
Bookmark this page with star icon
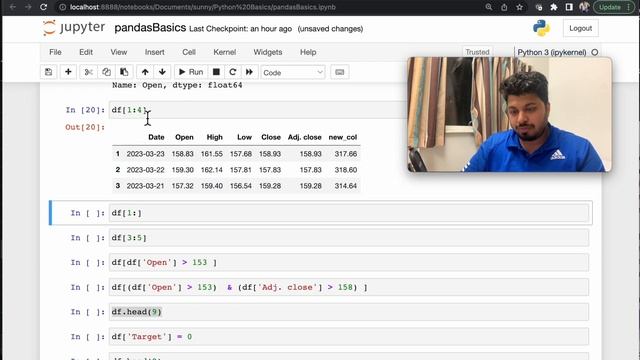(x=520, y=7)
